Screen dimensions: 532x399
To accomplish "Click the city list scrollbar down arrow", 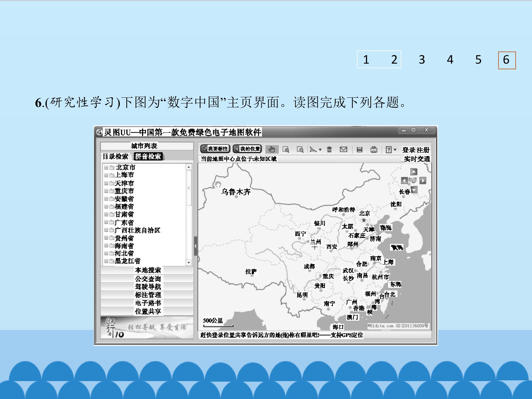I will [189, 263].
